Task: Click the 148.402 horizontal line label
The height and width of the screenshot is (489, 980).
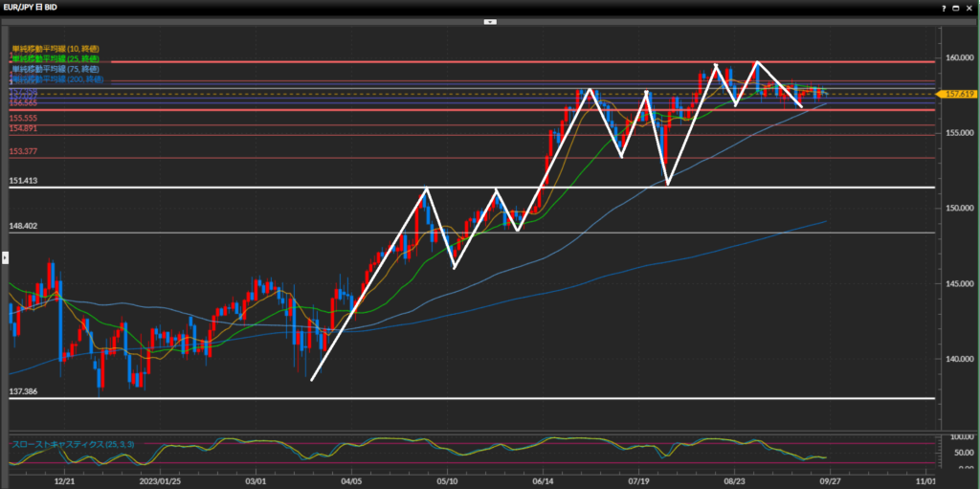Action: (23, 227)
